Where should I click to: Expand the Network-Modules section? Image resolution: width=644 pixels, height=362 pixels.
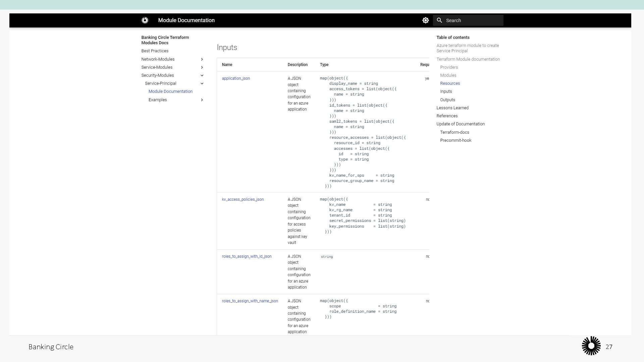202,59
